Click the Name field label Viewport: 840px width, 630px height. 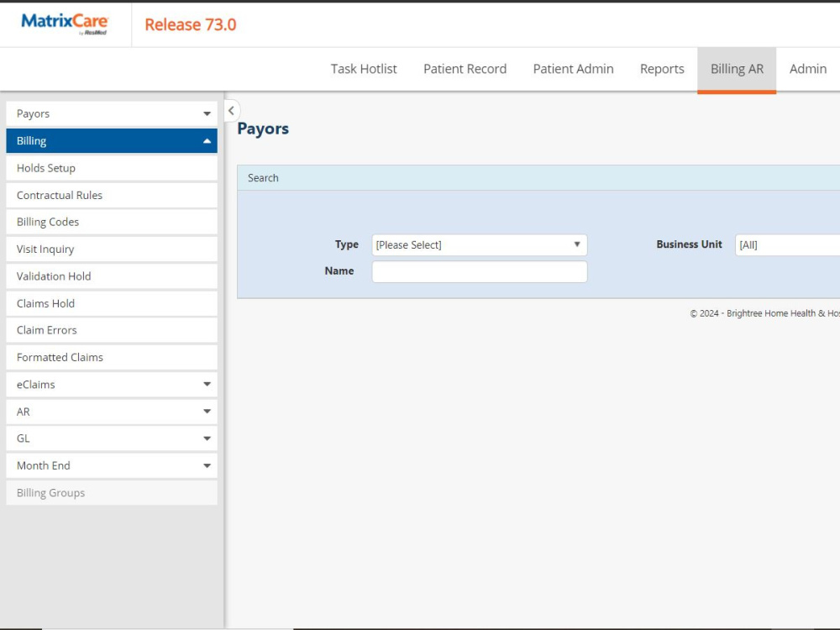click(339, 271)
